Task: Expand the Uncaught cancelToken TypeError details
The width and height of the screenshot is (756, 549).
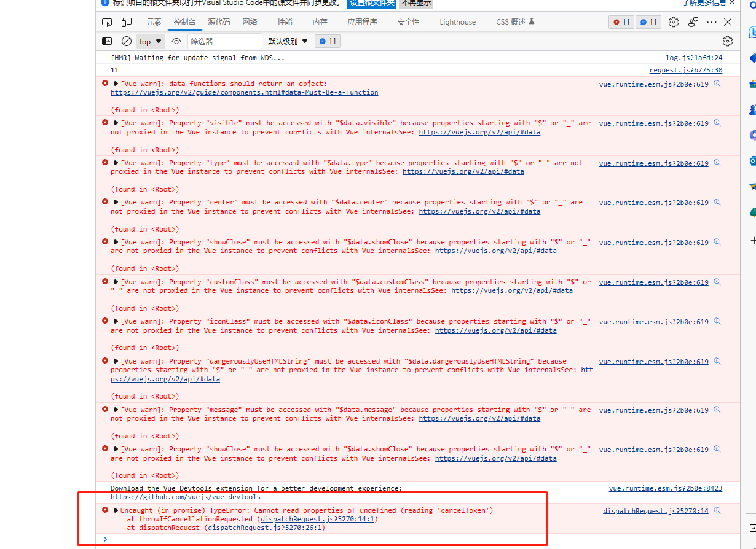Action: click(x=116, y=510)
